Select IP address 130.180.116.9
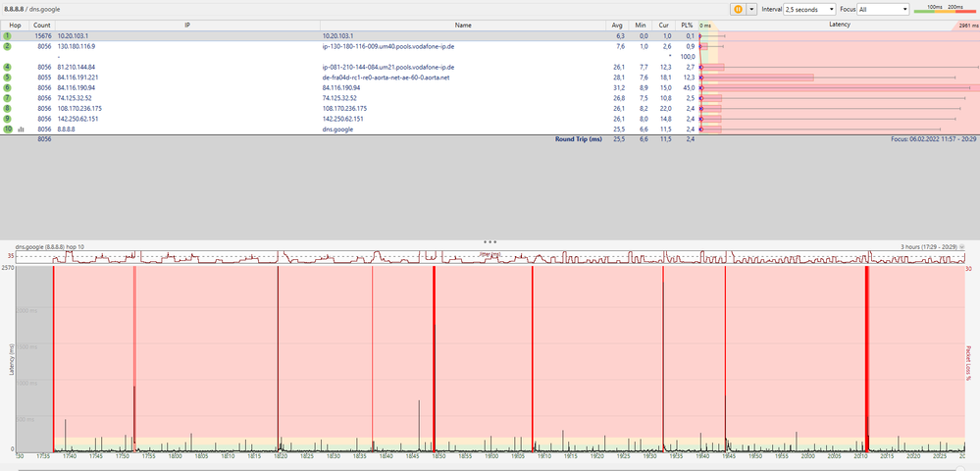This screenshot has height=471, width=980. [77, 46]
